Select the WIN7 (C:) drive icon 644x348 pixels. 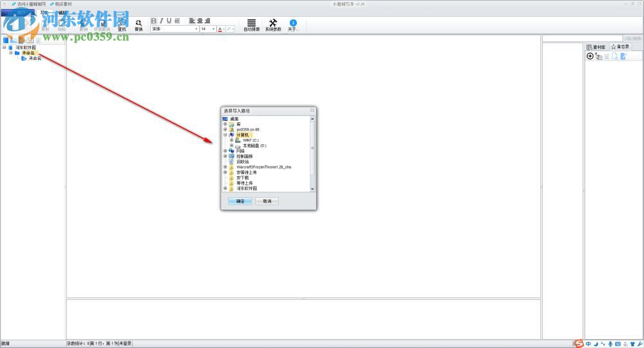[238, 140]
